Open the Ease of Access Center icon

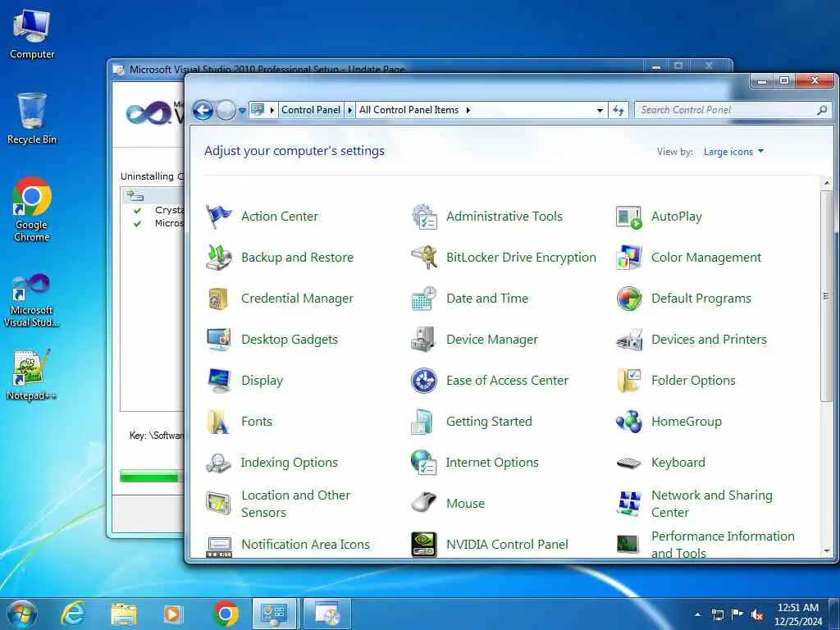(x=424, y=381)
